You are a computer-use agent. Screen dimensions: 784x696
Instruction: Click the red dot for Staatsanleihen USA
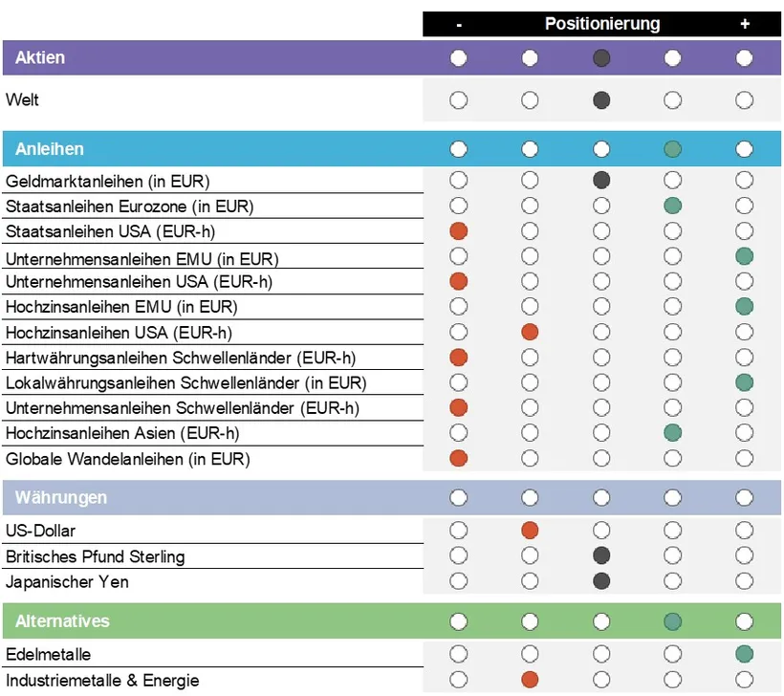pos(459,230)
